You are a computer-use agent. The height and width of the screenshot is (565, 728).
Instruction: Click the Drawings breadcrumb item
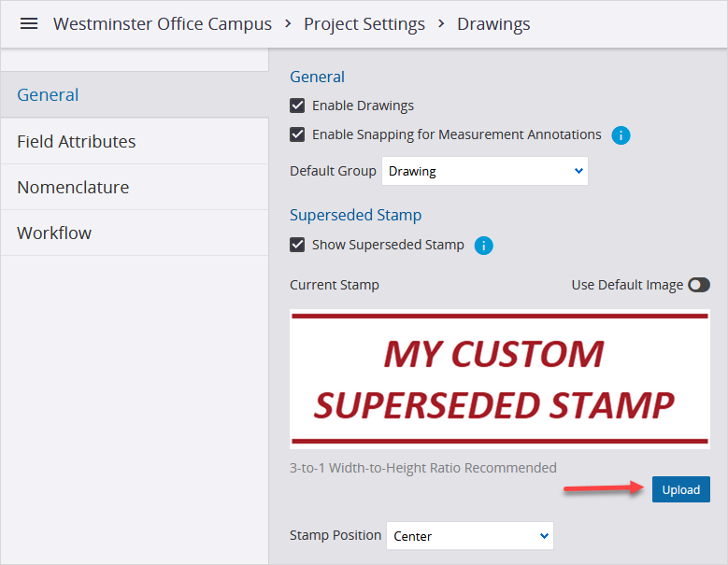(x=493, y=23)
